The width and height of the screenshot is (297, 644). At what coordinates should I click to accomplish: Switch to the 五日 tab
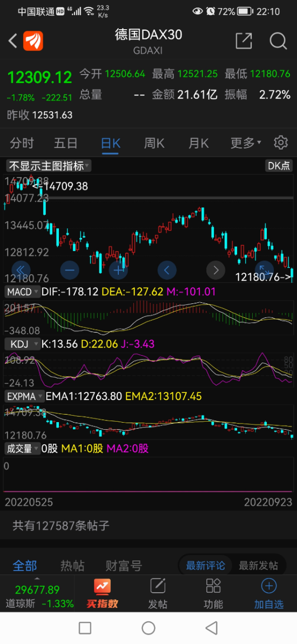pos(66,143)
